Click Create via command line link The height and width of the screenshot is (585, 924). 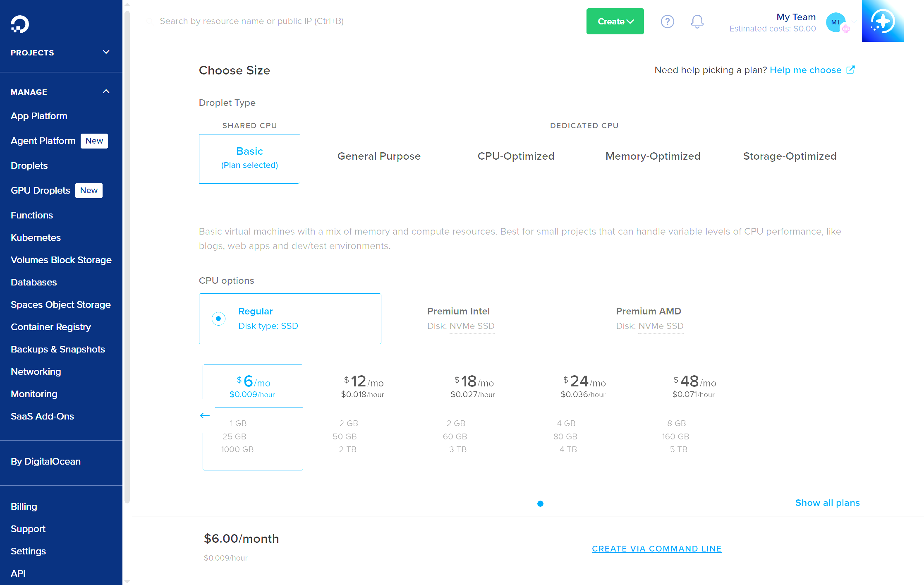(x=656, y=549)
